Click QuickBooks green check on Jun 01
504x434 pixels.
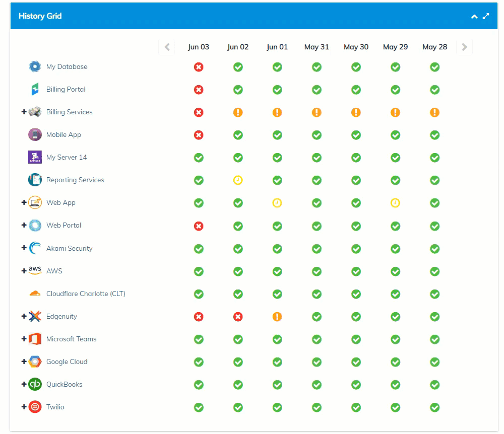pos(277,385)
